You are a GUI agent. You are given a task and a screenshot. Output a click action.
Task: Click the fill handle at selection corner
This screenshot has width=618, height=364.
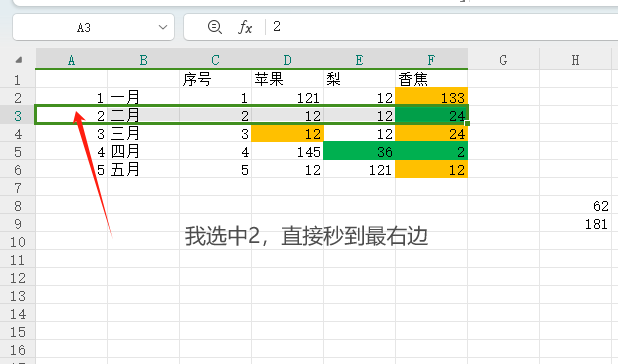tap(467, 124)
